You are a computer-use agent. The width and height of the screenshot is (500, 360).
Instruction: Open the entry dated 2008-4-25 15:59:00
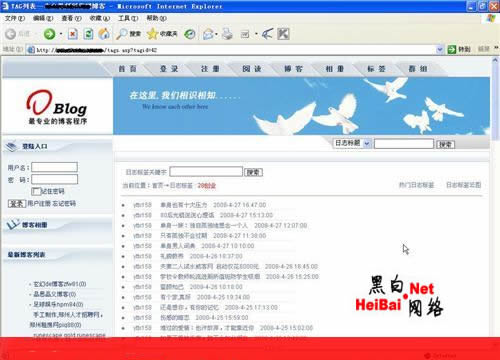point(175,318)
